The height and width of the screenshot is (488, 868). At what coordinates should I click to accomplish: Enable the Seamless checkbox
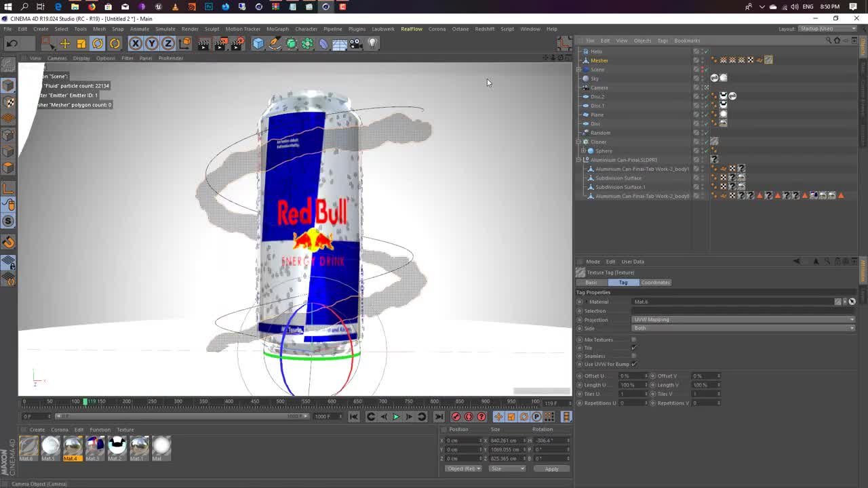point(633,356)
